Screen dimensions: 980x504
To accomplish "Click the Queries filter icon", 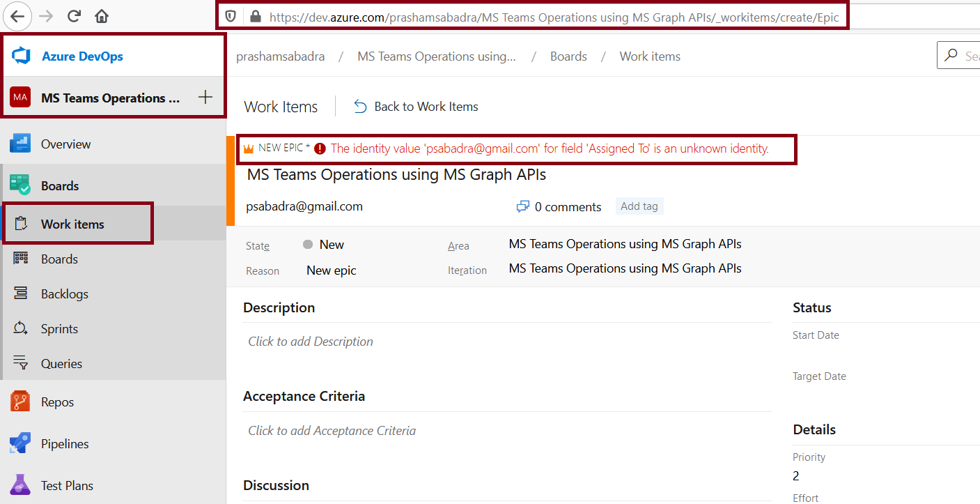I will [20, 363].
